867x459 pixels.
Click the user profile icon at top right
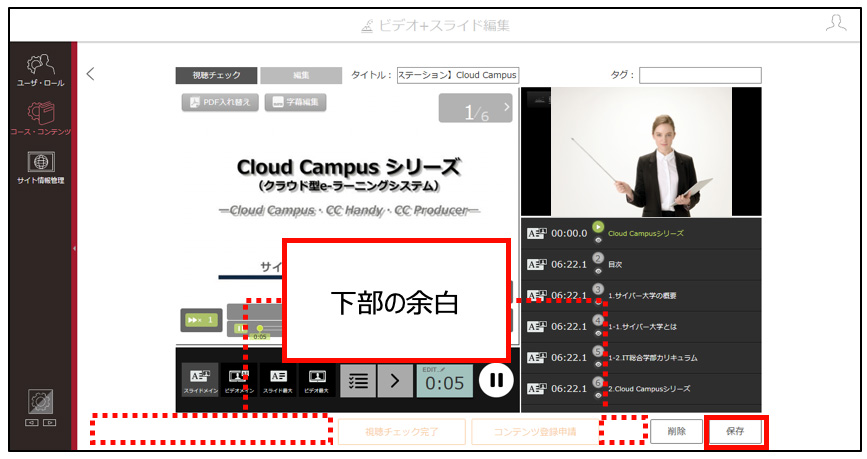coord(836,23)
